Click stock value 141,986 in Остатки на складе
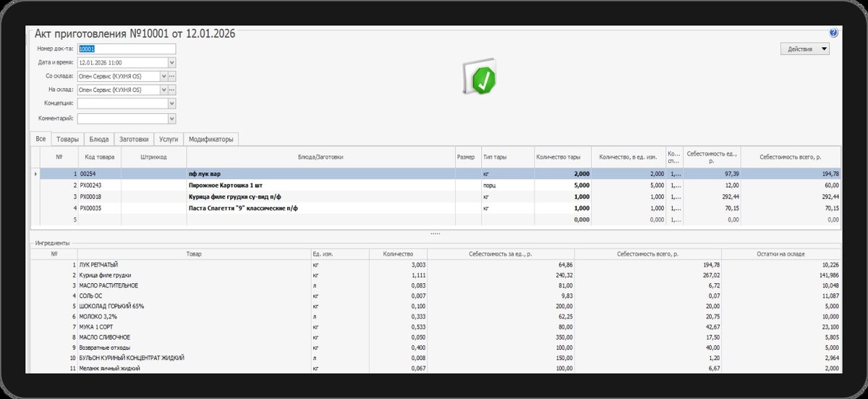Screen dimensions: 868x399 (x=781, y=275)
